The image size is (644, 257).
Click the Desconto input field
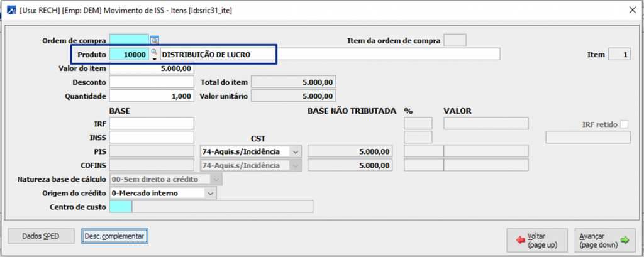point(152,82)
